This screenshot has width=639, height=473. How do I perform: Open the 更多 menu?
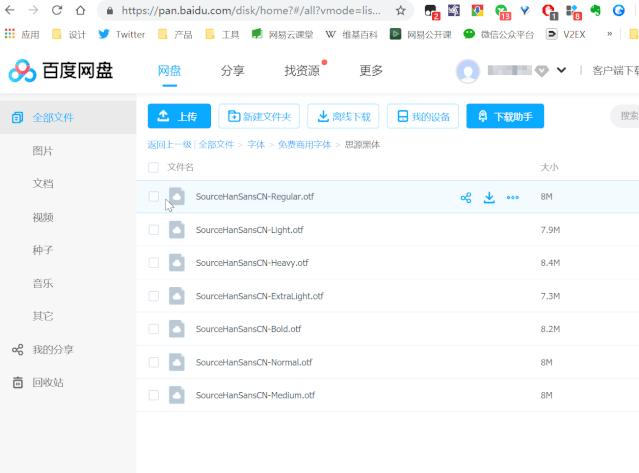(371, 71)
